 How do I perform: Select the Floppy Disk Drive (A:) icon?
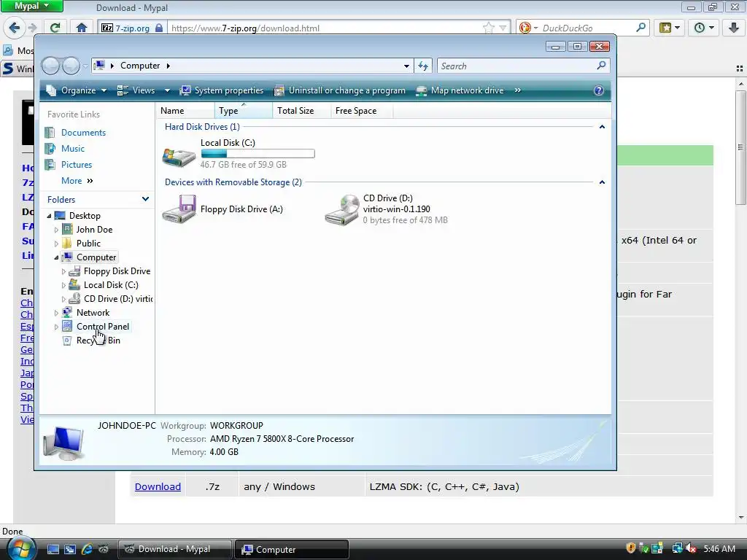(x=179, y=209)
